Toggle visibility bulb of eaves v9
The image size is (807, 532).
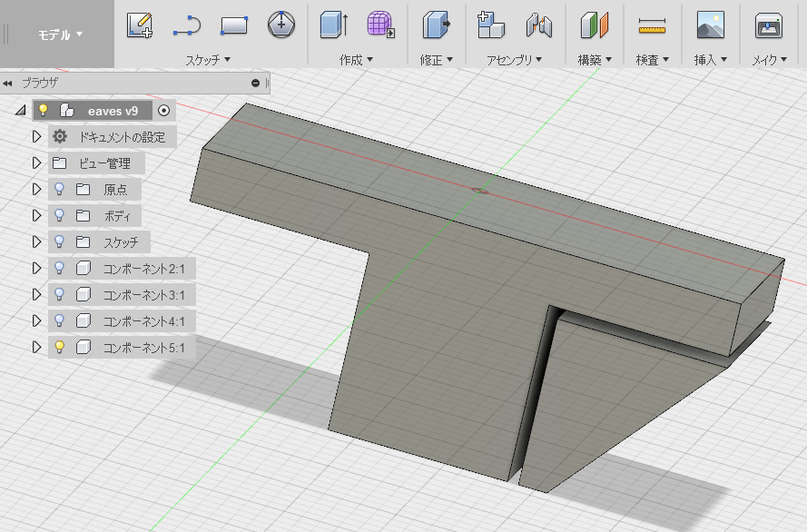(44, 110)
